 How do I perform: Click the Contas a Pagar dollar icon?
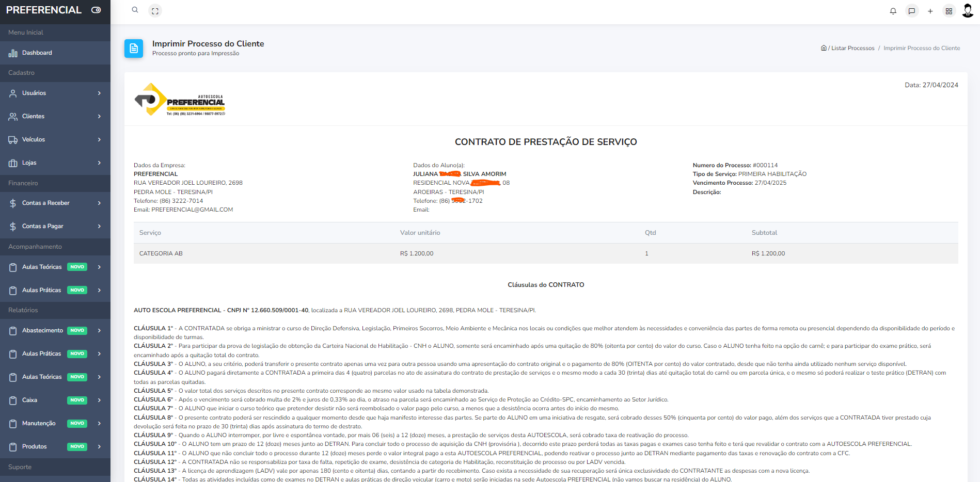pyautogui.click(x=13, y=227)
